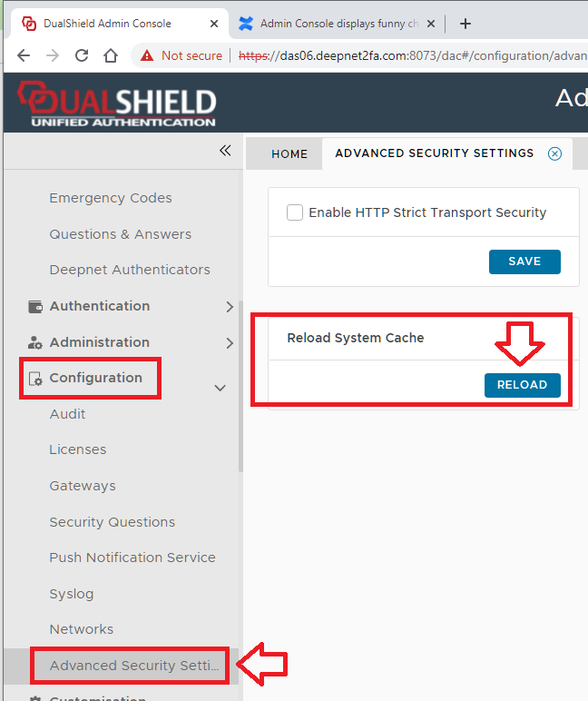
Task: Click the Not secure warning icon
Action: [147, 55]
